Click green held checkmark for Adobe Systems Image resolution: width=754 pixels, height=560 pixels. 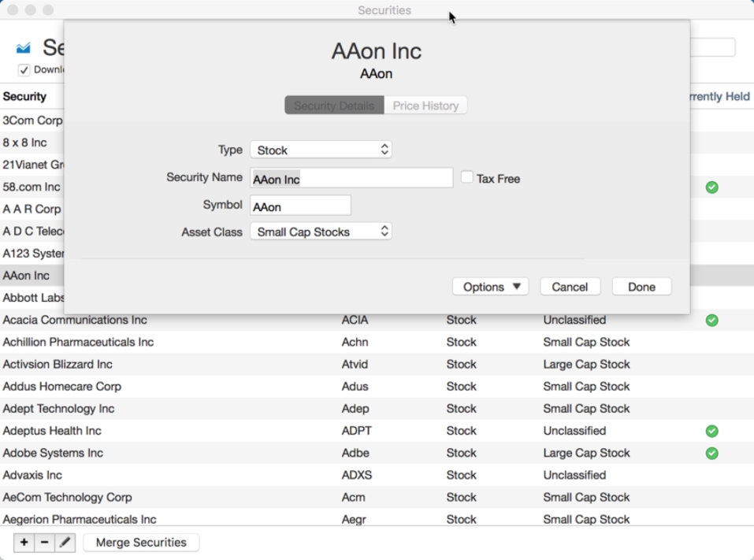(711, 453)
